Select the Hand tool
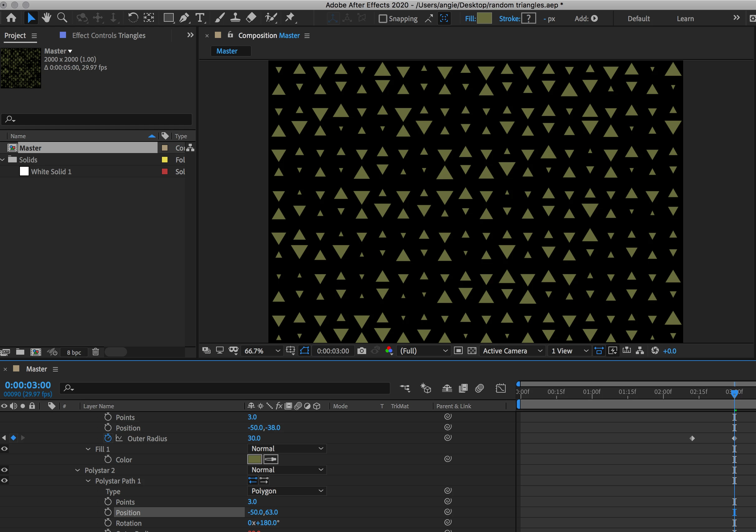The width and height of the screenshot is (756, 532). click(x=46, y=18)
